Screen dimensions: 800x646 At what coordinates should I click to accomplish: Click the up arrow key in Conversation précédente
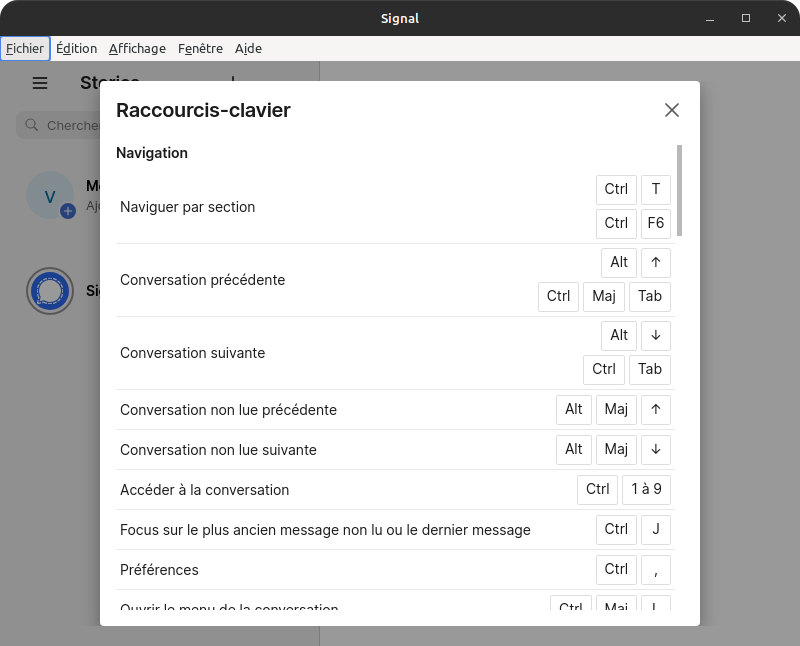click(655, 262)
